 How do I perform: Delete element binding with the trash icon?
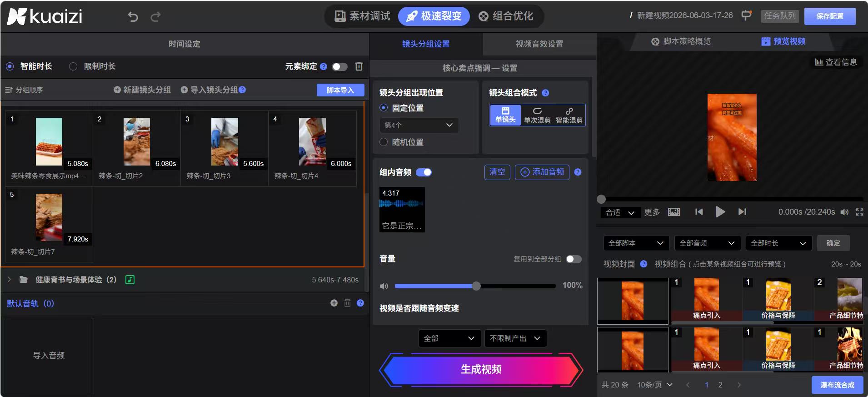point(359,66)
